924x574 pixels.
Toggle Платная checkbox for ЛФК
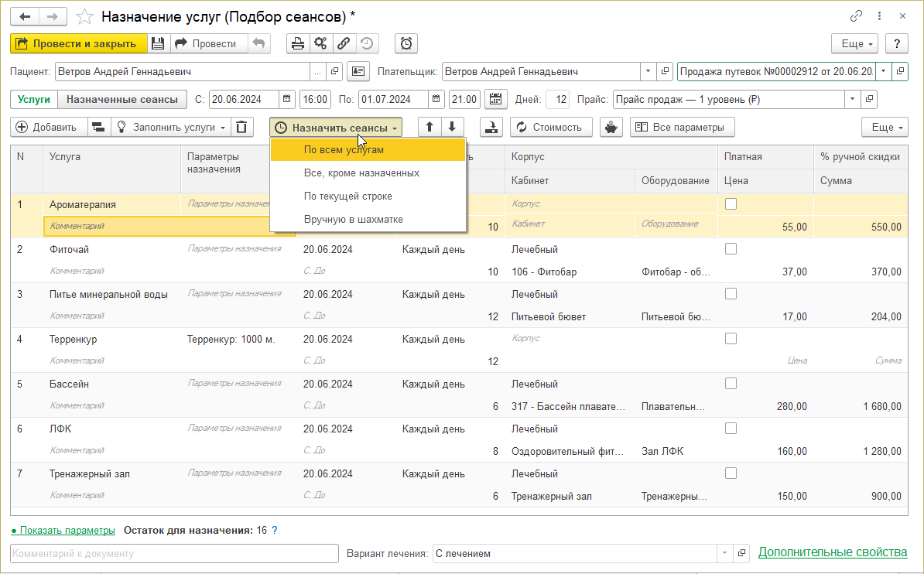click(731, 428)
